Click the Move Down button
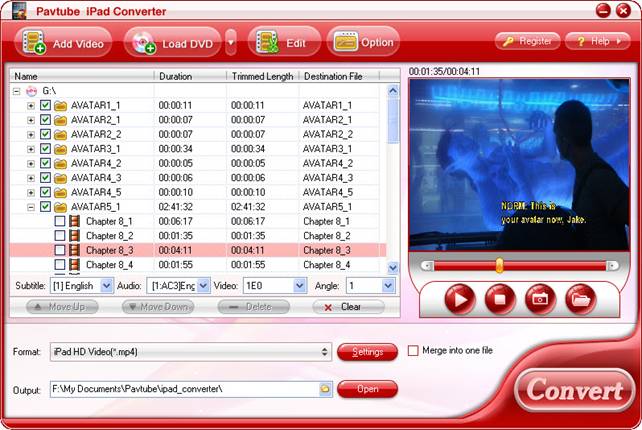The image size is (642, 430). pos(158,307)
